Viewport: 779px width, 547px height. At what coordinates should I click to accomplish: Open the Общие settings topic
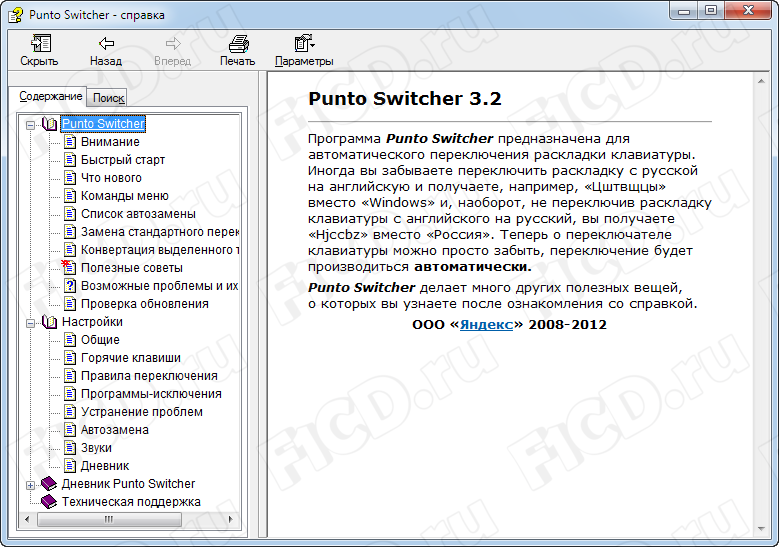click(100, 340)
